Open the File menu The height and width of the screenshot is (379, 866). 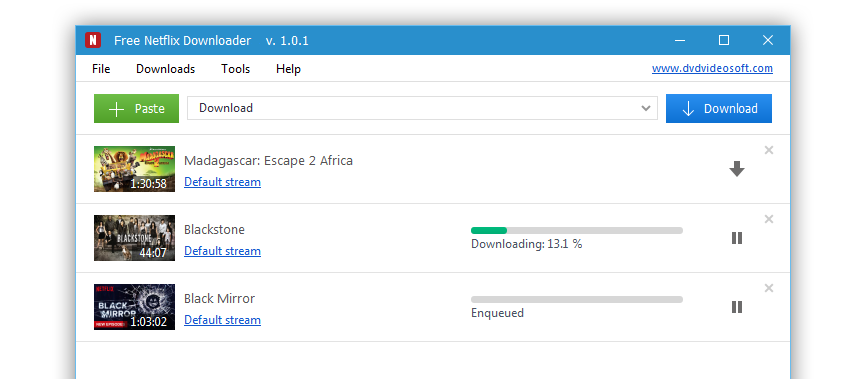(101, 69)
